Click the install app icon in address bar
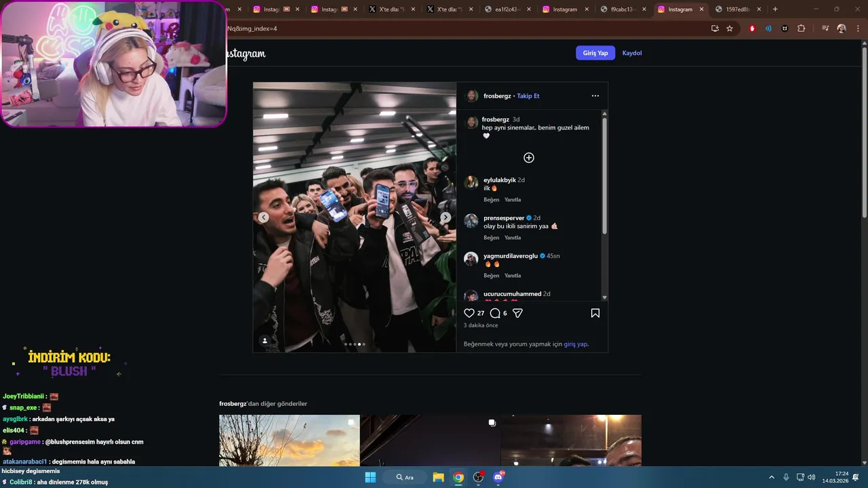 point(715,28)
